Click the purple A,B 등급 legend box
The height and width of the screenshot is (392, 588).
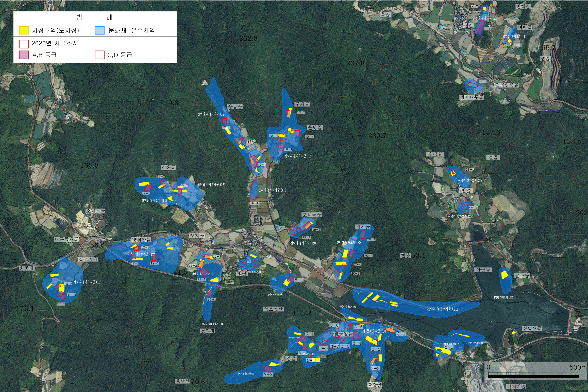click(x=24, y=55)
